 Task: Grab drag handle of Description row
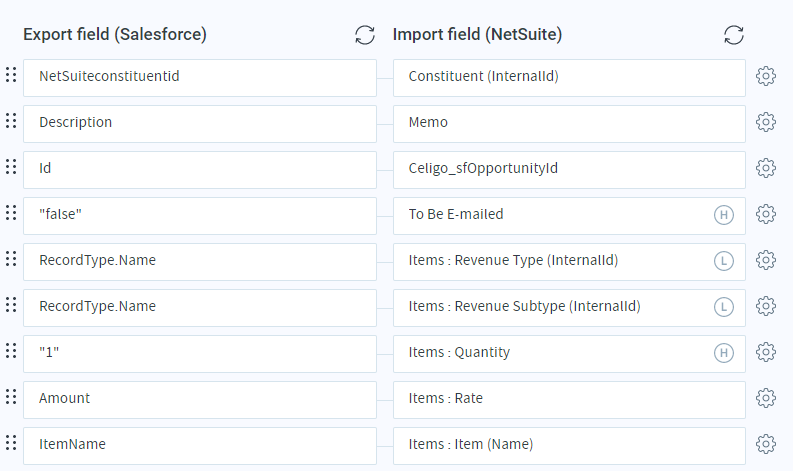click(11, 120)
